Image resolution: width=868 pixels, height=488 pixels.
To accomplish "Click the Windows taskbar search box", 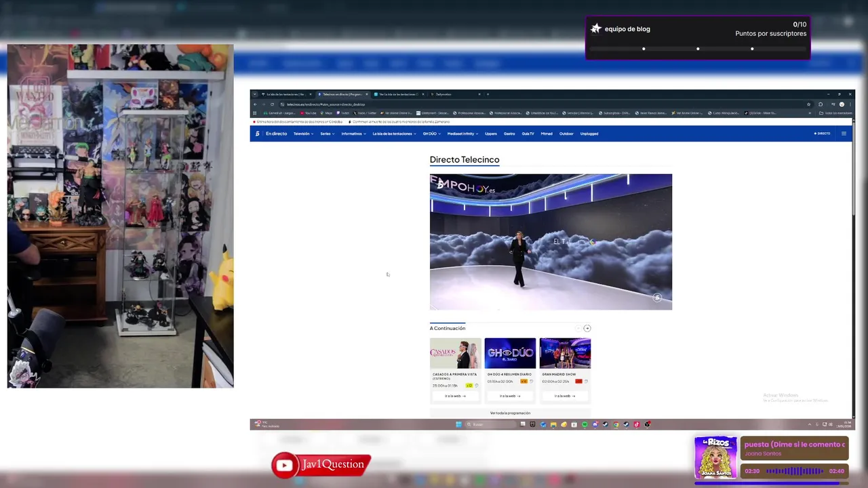I will pyautogui.click(x=491, y=424).
